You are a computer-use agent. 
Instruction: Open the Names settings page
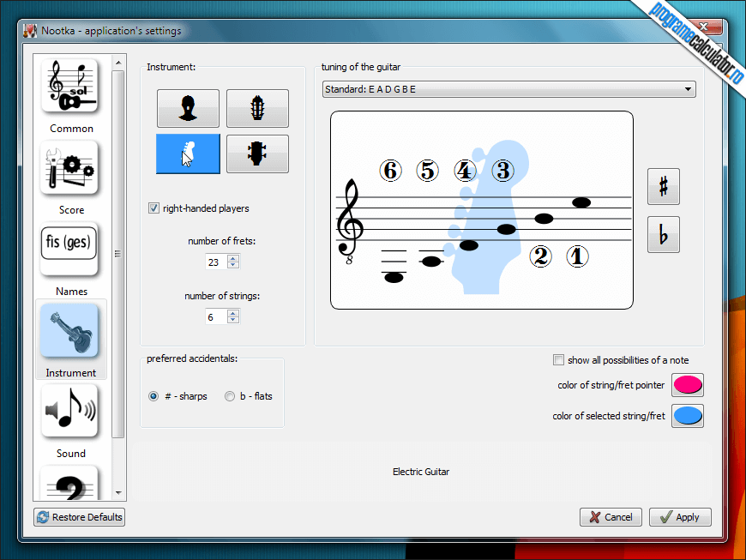tap(71, 260)
